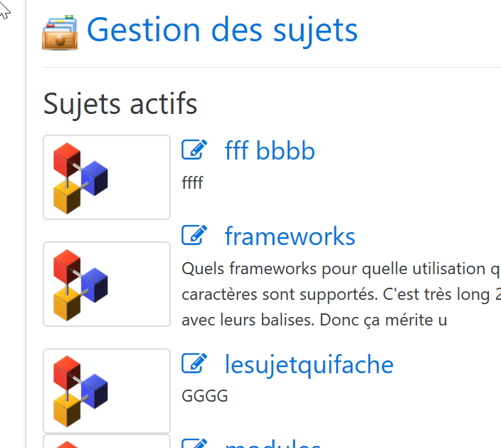Open the partially visible modules subject link
Screen dimensions: 501x448
point(273,444)
